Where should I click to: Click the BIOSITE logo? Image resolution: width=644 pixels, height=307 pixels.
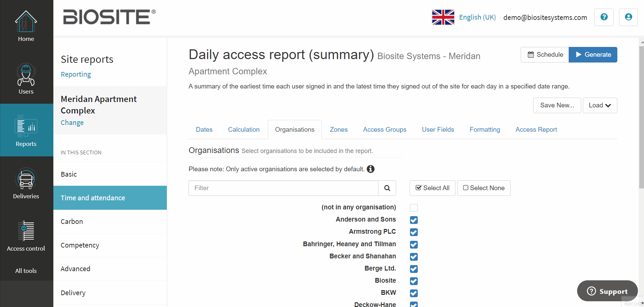click(x=109, y=17)
